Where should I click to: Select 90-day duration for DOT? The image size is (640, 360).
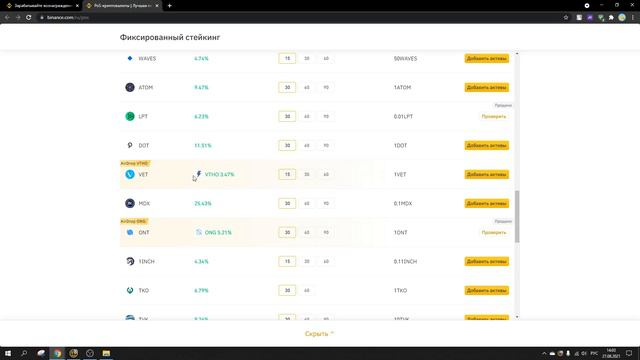326,145
